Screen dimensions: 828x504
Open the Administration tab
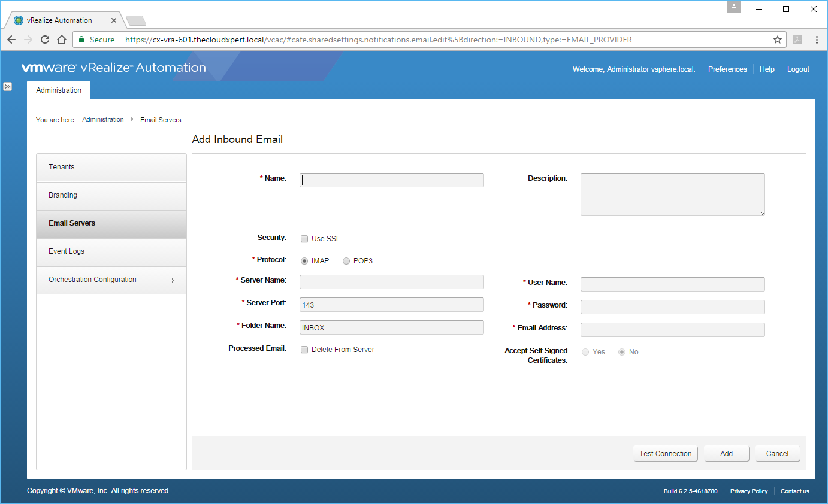(x=59, y=90)
